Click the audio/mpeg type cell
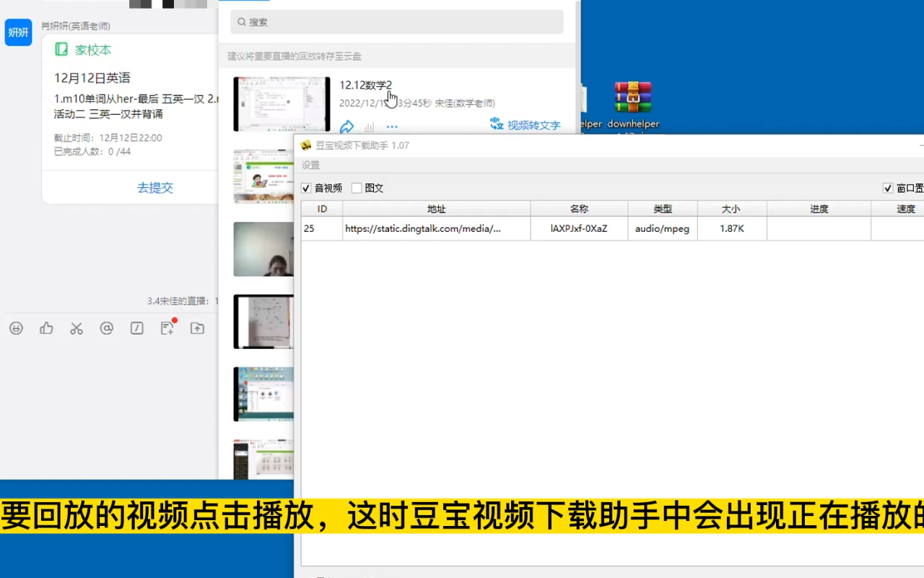The image size is (924, 578). pyautogui.click(x=663, y=228)
